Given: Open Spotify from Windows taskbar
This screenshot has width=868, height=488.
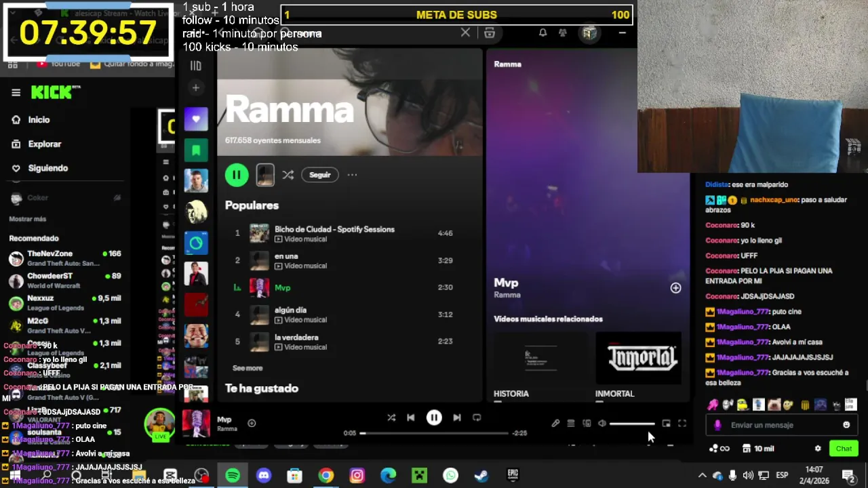Looking at the screenshot, I should (233, 476).
